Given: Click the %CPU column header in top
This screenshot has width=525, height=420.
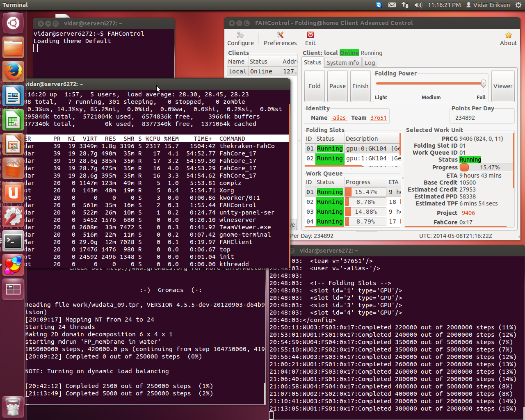Looking at the screenshot, I should click(153, 139).
